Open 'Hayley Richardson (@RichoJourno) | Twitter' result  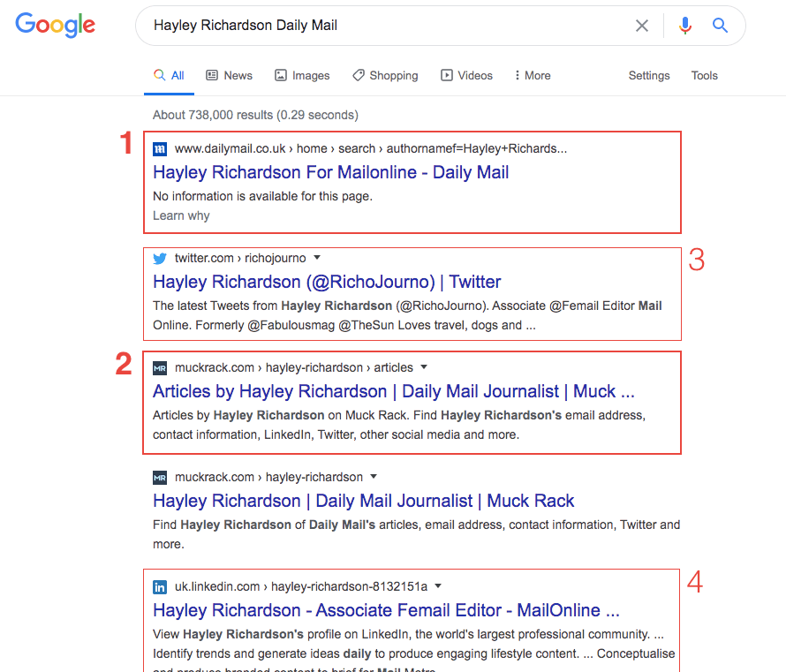[327, 282]
